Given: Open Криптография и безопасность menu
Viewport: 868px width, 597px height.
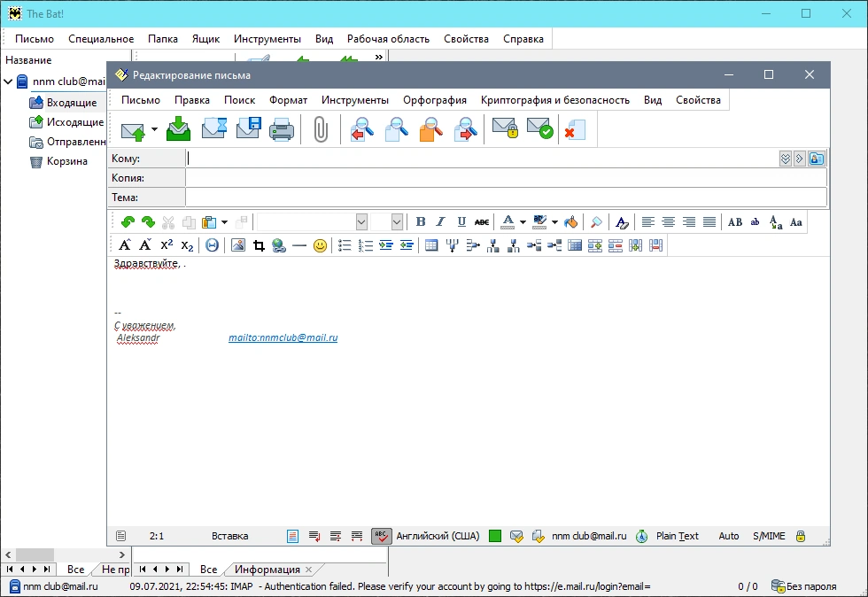Looking at the screenshot, I should [554, 100].
